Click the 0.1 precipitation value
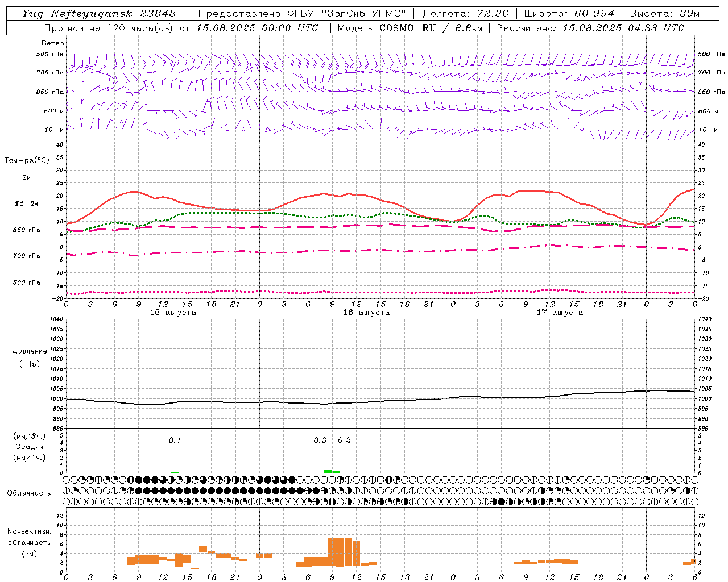The image size is (728, 582). (175, 440)
